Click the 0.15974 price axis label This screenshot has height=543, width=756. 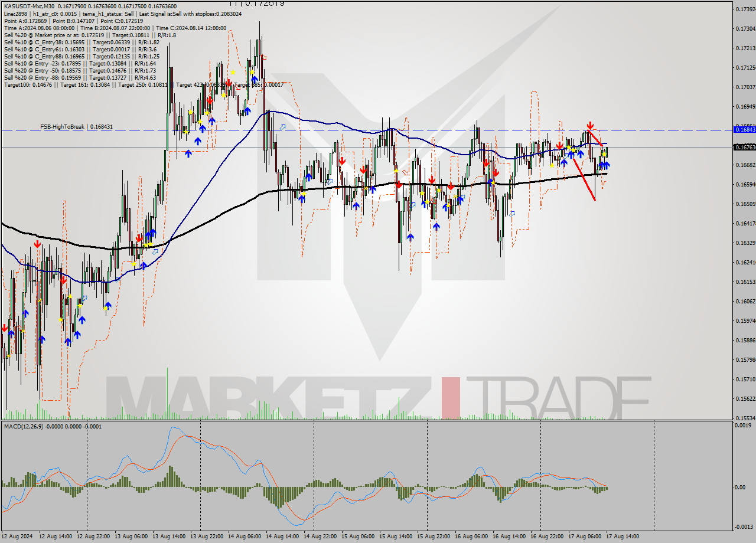coord(745,320)
